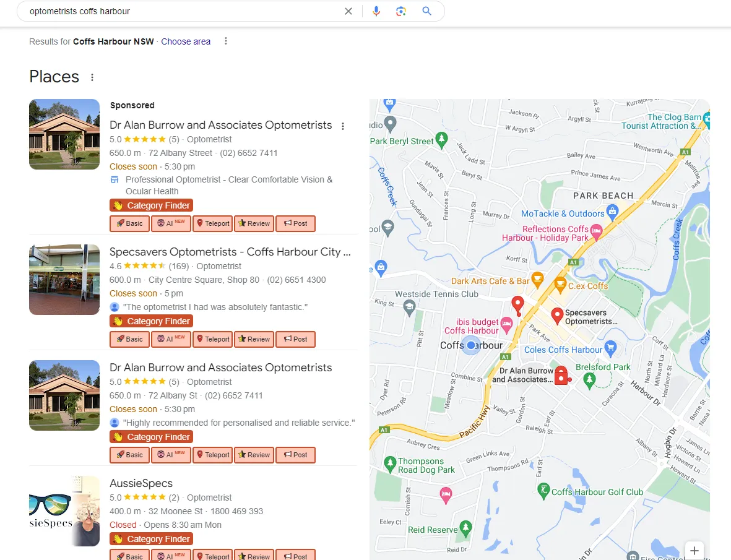
Task: Click AussieSpecs address 32 Moonee St
Action: [176, 511]
